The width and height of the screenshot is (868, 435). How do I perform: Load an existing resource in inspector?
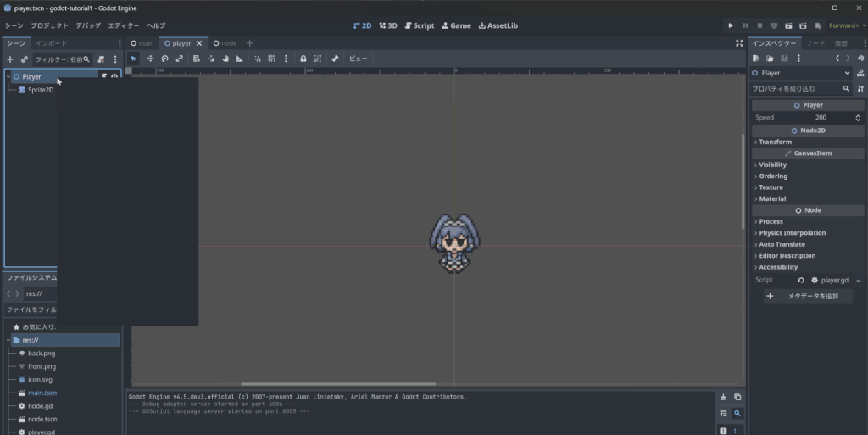770,59
